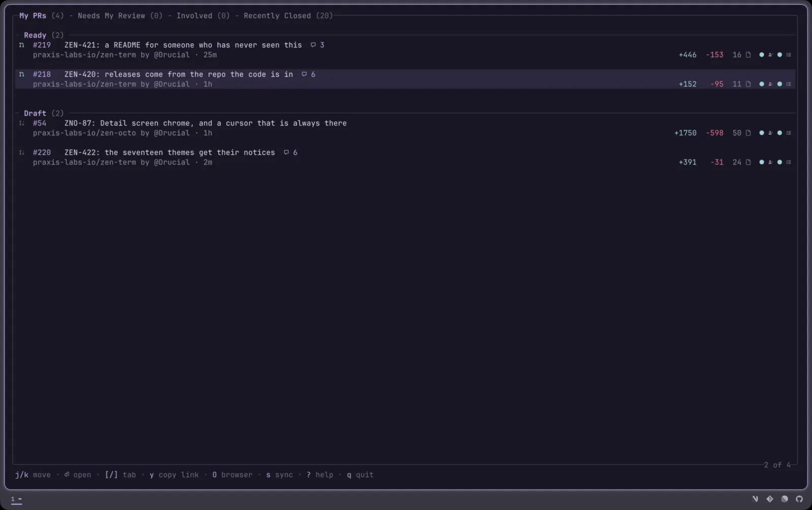The width and height of the screenshot is (812, 510).
Task: Click the Neovim icon in the bottom status bar
Action: [x=755, y=499]
